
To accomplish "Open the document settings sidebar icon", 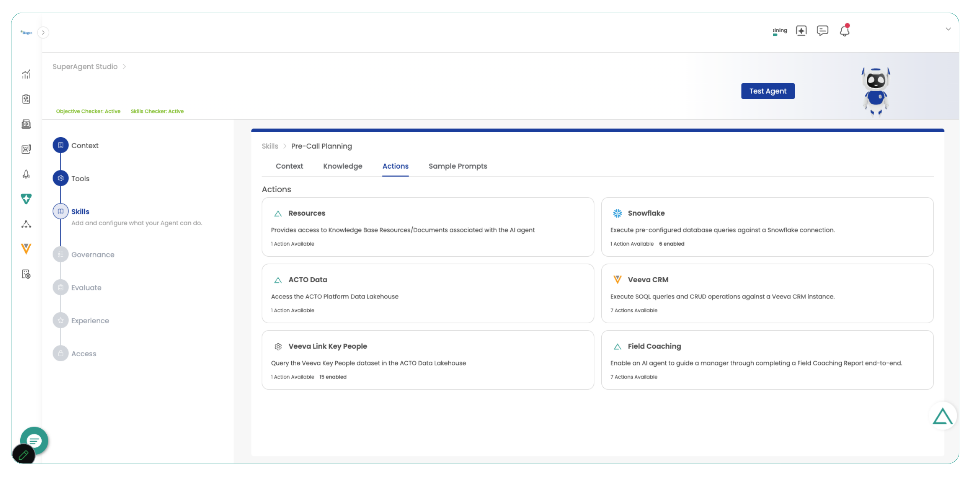I will click(26, 274).
